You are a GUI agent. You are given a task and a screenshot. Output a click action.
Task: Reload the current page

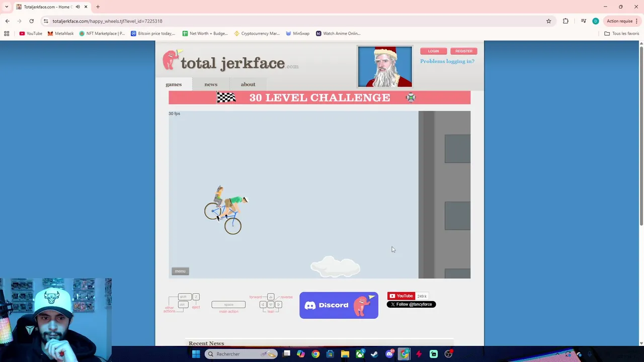pos(31,21)
